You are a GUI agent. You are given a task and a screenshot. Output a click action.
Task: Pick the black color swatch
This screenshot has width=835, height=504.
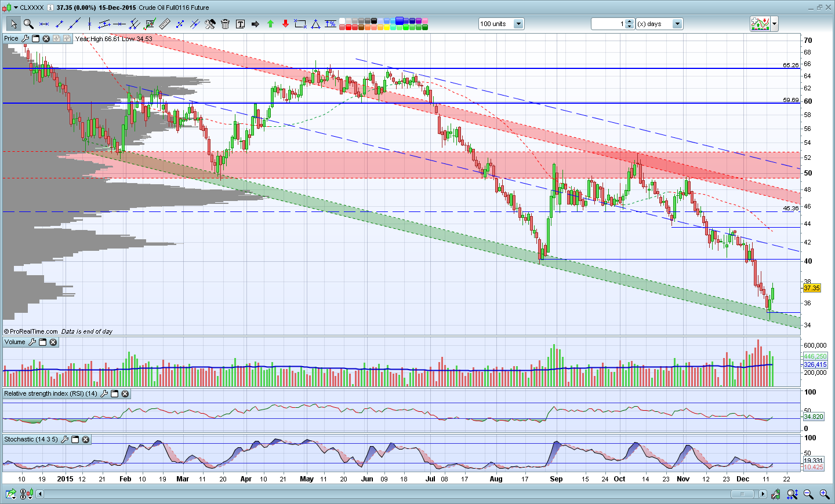(375, 21)
